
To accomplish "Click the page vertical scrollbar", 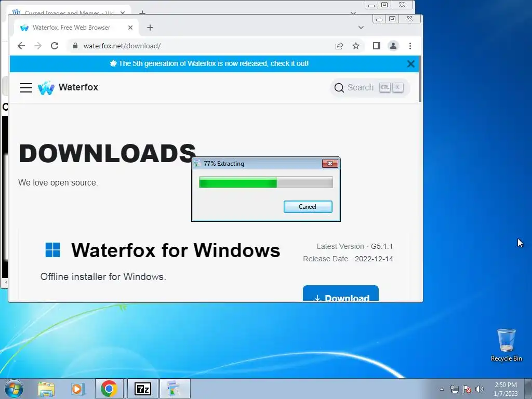I will tap(420, 79).
